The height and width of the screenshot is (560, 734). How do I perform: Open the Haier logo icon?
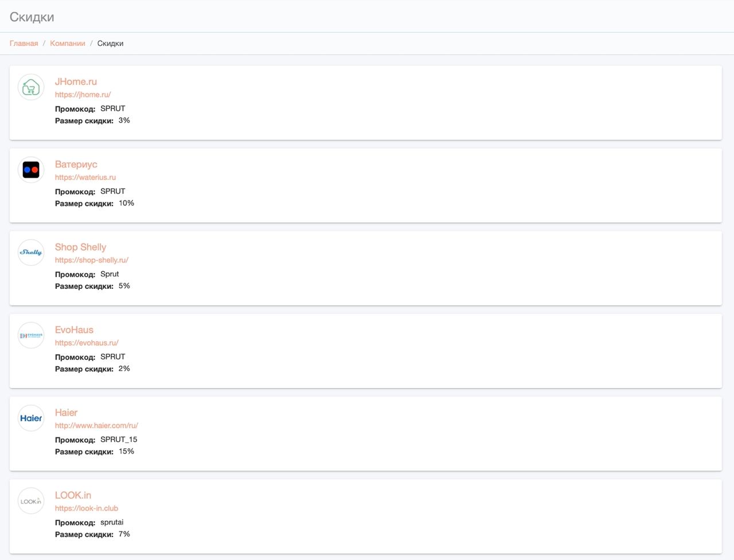coord(31,418)
